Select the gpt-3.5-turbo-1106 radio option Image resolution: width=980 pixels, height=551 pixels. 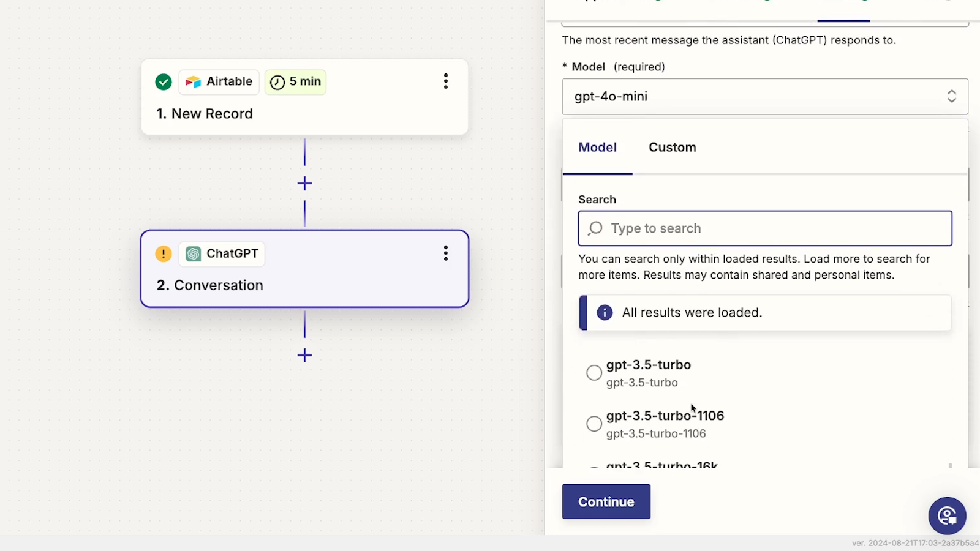(594, 424)
